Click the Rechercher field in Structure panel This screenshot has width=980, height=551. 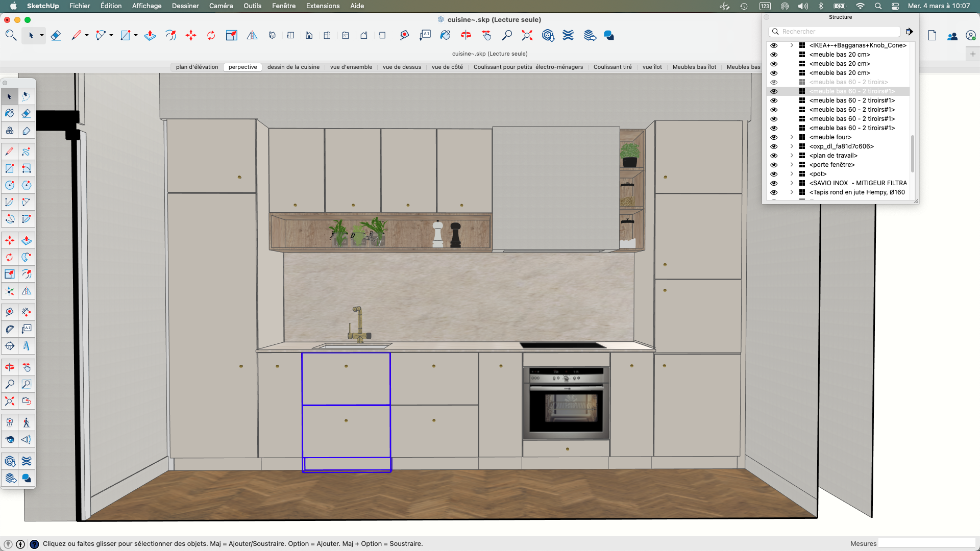834,31
